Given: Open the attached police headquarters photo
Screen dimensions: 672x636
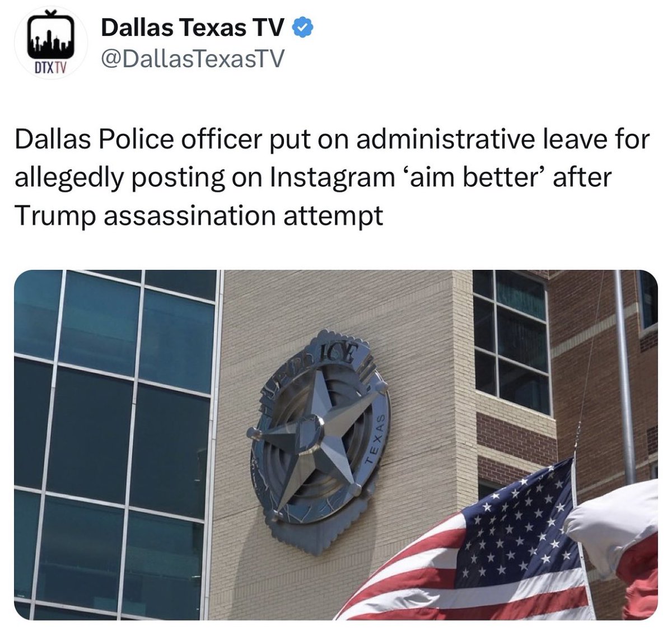Looking at the screenshot, I should pyautogui.click(x=335, y=445).
